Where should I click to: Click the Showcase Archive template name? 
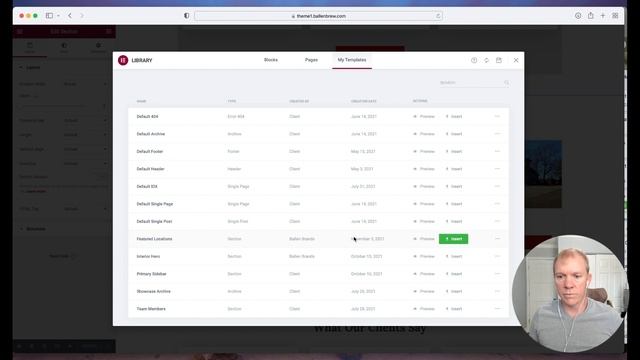click(153, 291)
